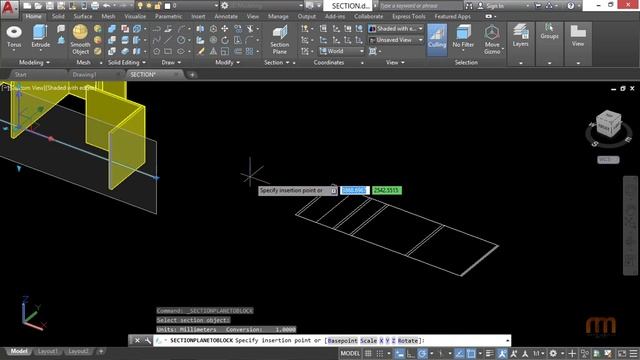
Task: Toggle 2D object snap in status bar
Action: coord(471,353)
